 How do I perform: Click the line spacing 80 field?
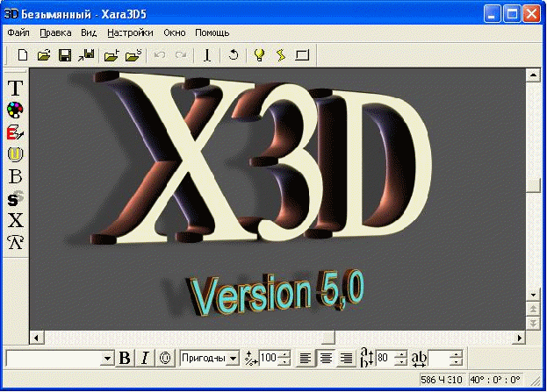(x=385, y=358)
